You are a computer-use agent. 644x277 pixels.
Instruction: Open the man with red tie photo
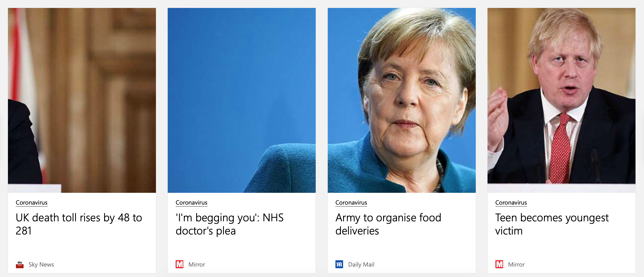pyautogui.click(x=562, y=100)
